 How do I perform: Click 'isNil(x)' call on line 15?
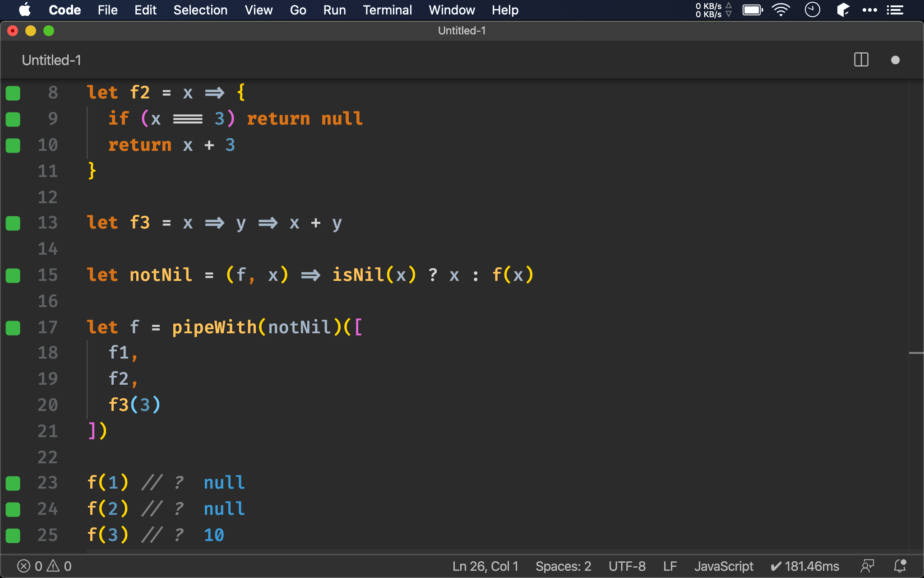(x=374, y=275)
